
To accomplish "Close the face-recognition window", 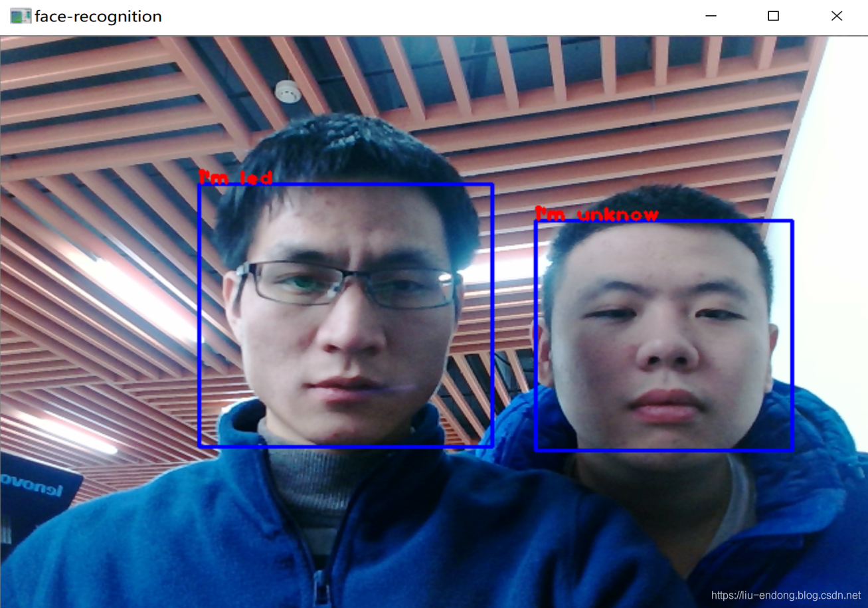I will [836, 15].
